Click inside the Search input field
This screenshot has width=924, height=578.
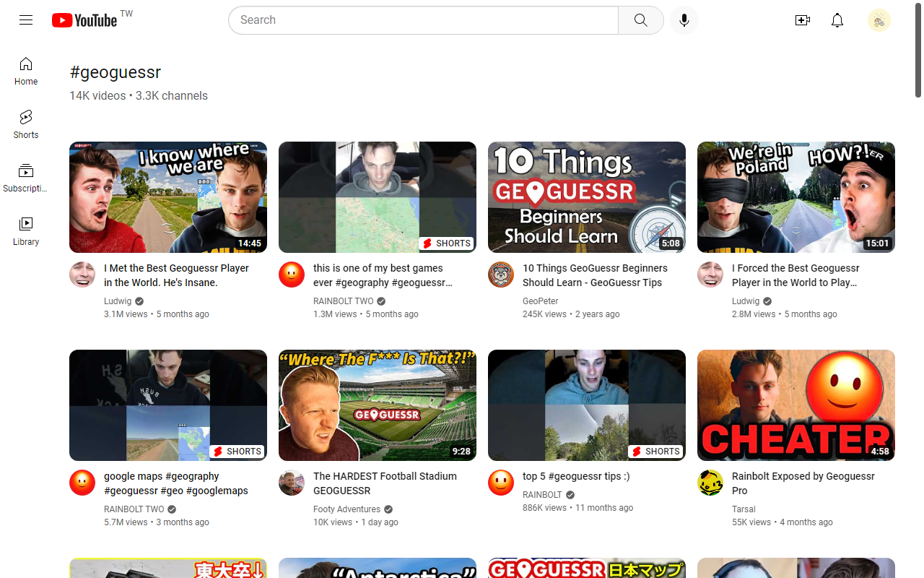tap(424, 20)
